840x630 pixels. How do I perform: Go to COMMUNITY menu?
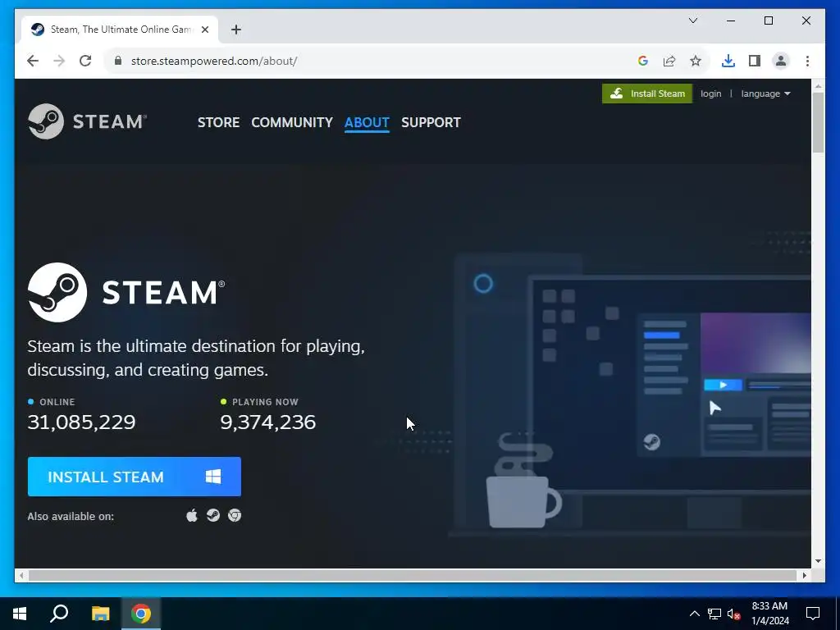292,122
